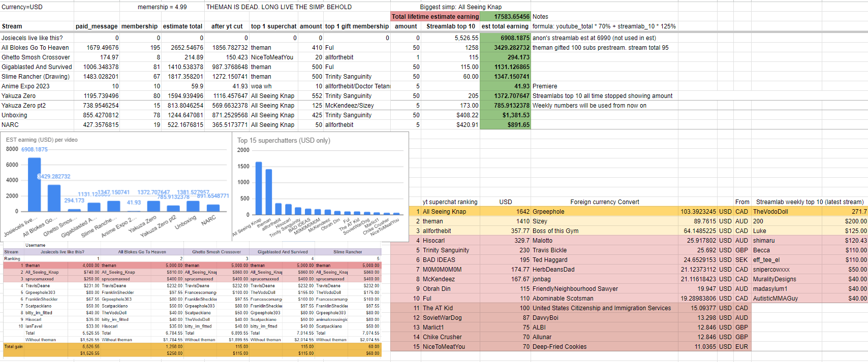This screenshot has width=868, height=362.
Task: Select the Currency=USD cell
Action: tap(22, 7)
